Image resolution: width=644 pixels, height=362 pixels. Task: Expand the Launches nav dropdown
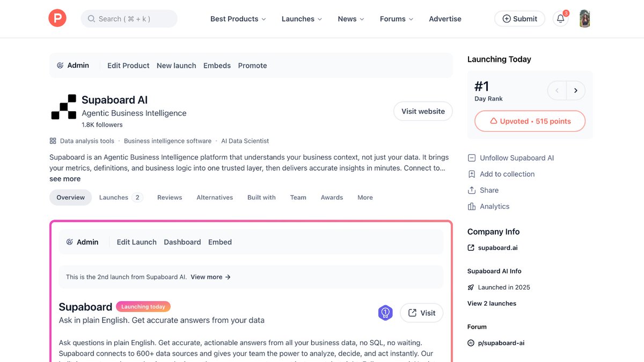click(x=302, y=19)
